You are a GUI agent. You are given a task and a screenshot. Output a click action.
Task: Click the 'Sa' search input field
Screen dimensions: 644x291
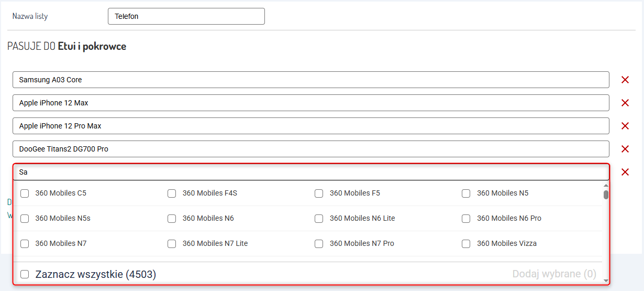point(311,172)
